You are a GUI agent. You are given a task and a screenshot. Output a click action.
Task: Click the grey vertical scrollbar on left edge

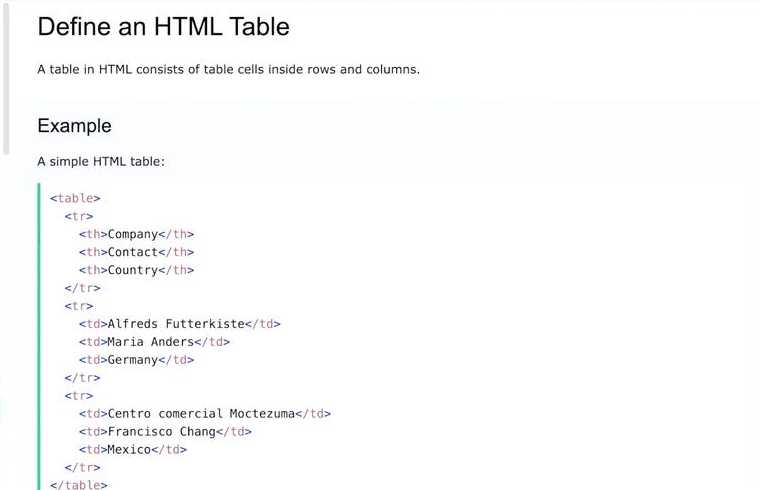pyautogui.click(x=6, y=78)
